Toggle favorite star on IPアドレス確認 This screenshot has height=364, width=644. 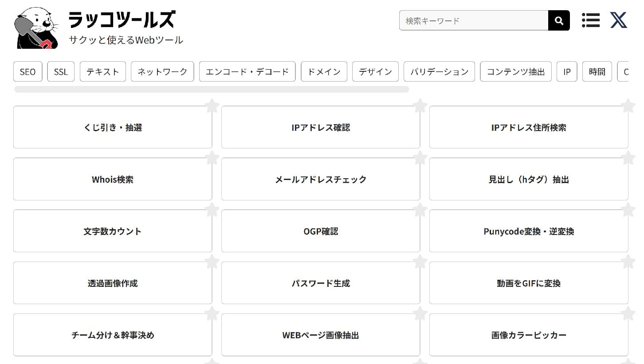(420, 106)
